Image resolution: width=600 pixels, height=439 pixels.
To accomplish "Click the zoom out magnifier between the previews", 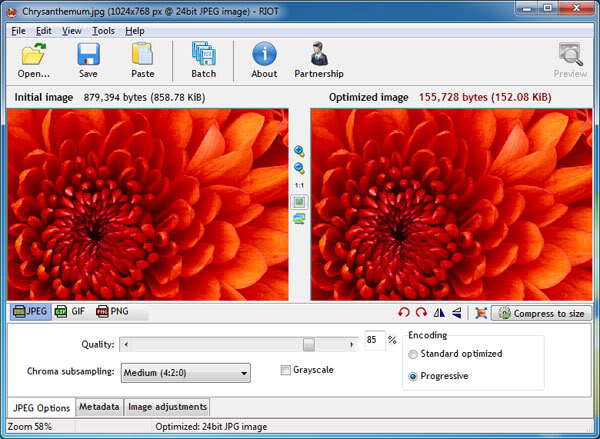I will tap(298, 168).
